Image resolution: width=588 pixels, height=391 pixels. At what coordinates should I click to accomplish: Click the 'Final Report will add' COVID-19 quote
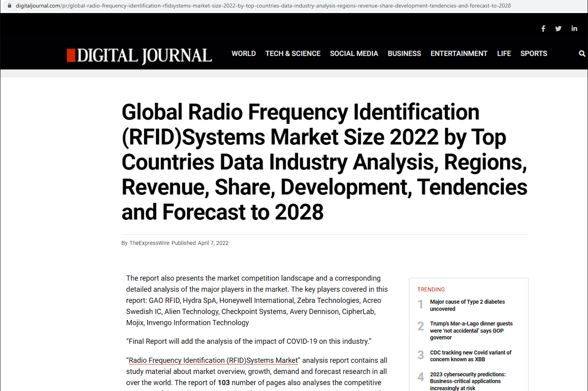pyautogui.click(x=248, y=341)
